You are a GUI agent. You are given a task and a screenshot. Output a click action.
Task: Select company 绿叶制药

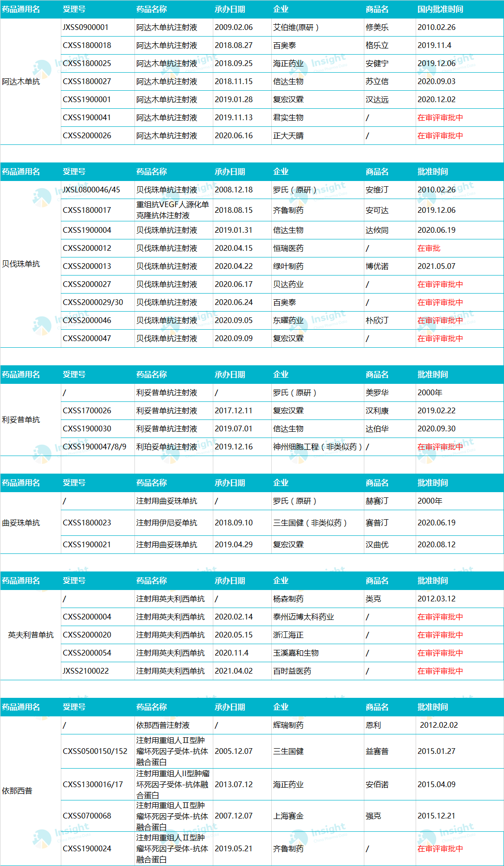(x=288, y=266)
